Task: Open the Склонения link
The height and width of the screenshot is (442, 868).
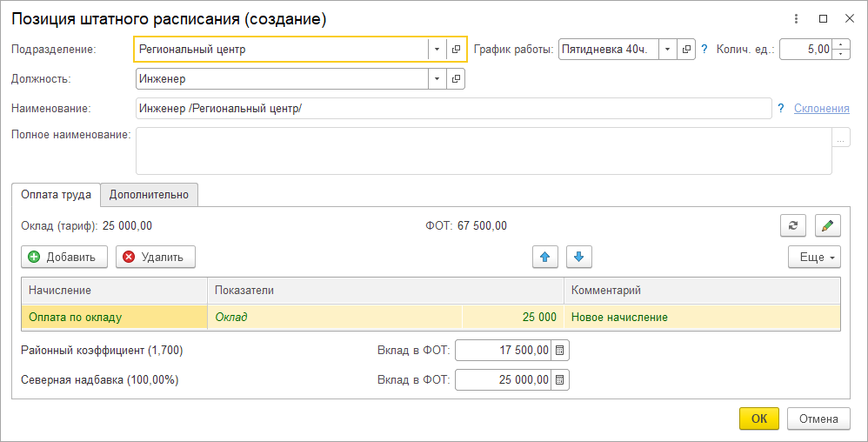Action: point(822,108)
